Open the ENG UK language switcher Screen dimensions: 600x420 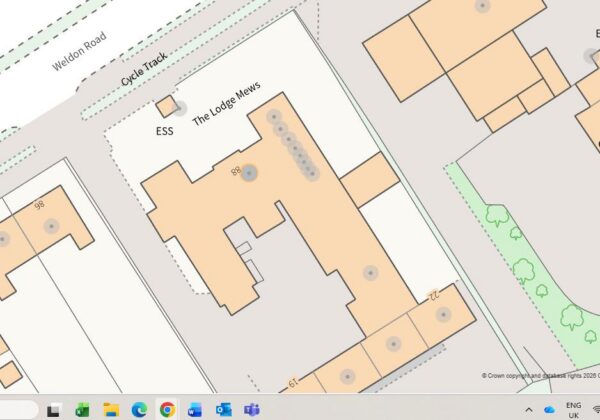[x=574, y=410]
